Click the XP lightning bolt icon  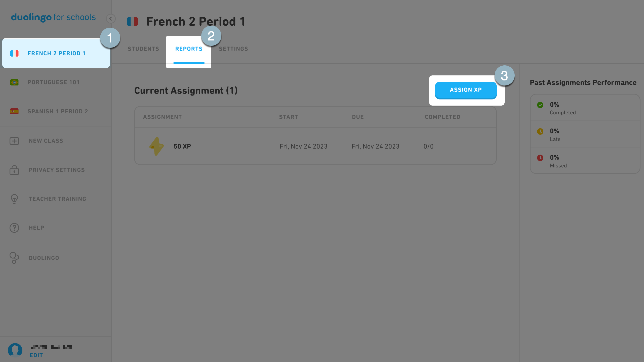coord(156,146)
